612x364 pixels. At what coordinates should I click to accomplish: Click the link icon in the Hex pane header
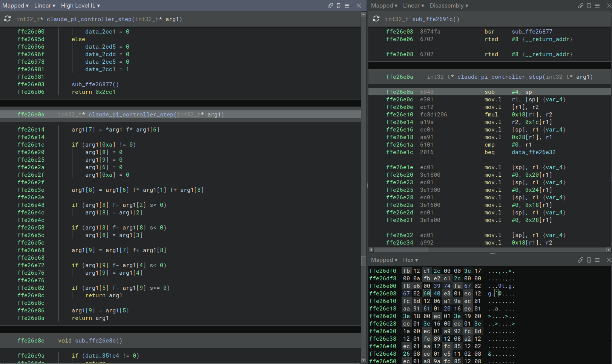tap(581, 260)
